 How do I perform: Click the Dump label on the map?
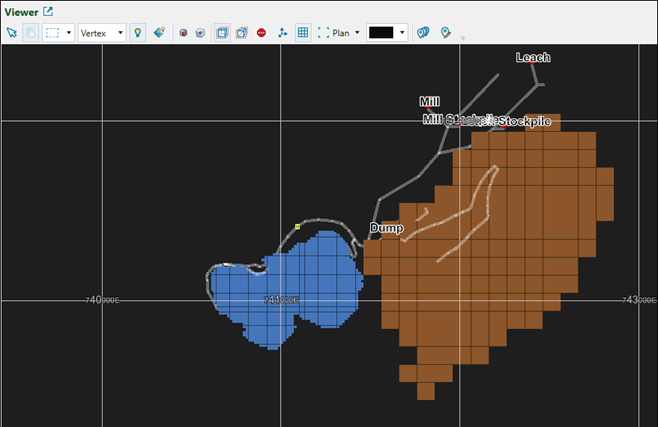(x=386, y=228)
